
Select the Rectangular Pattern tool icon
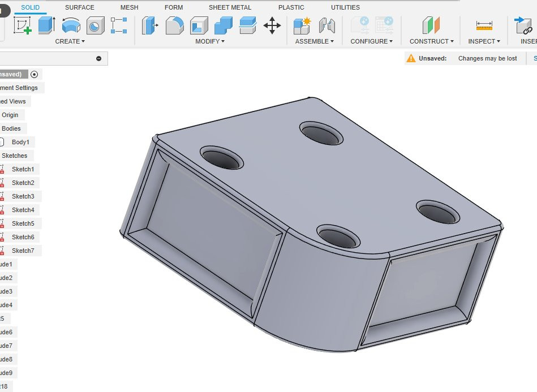pyautogui.click(x=119, y=25)
